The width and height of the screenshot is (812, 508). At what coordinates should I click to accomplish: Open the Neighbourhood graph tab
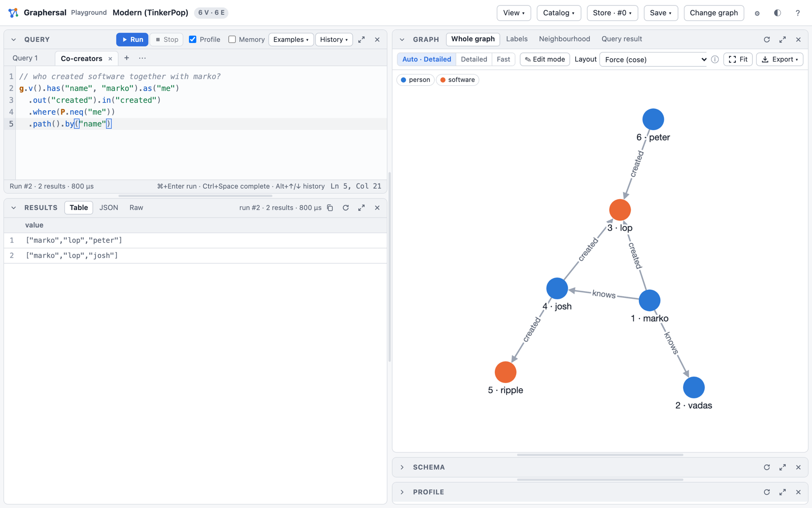[x=564, y=39]
